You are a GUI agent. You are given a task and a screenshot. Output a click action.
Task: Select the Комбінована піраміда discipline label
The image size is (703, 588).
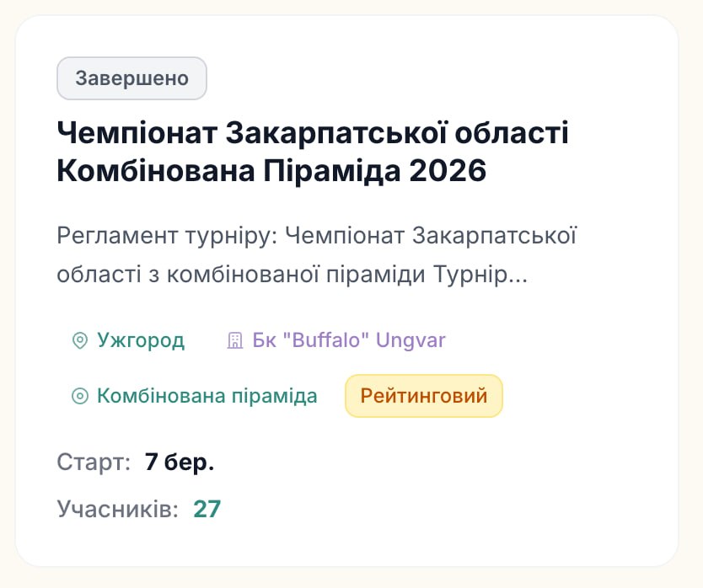(207, 396)
